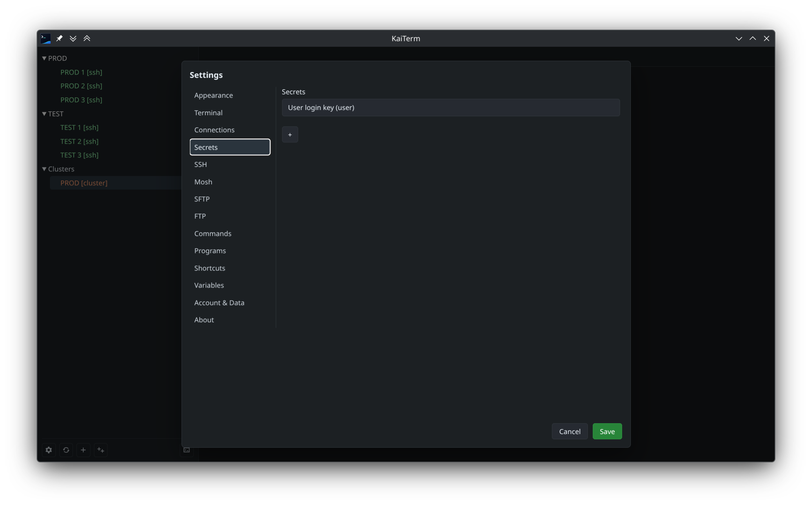Toggle the pin window icon
The width and height of the screenshot is (812, 506).
(x=59, y=38)
